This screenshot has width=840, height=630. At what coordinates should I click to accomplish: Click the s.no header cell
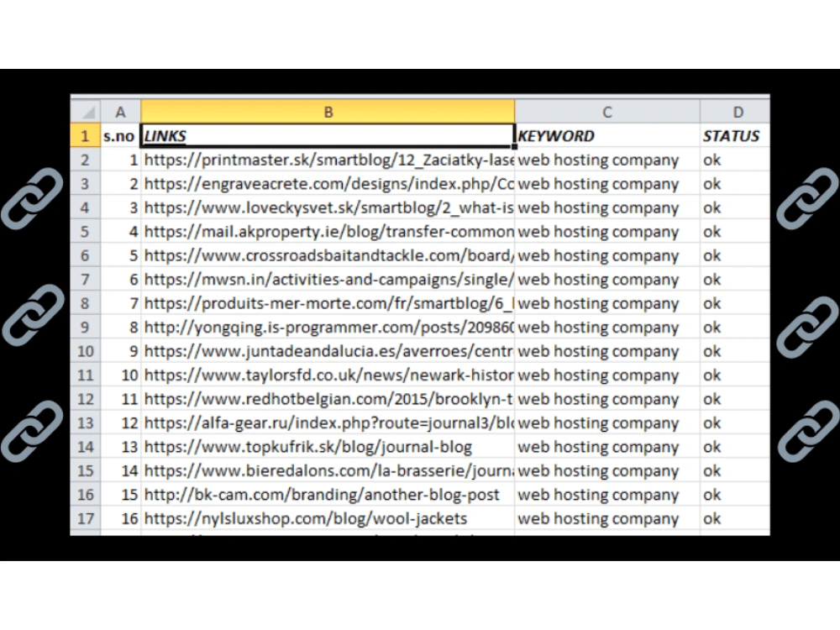[x=120, y=135]
